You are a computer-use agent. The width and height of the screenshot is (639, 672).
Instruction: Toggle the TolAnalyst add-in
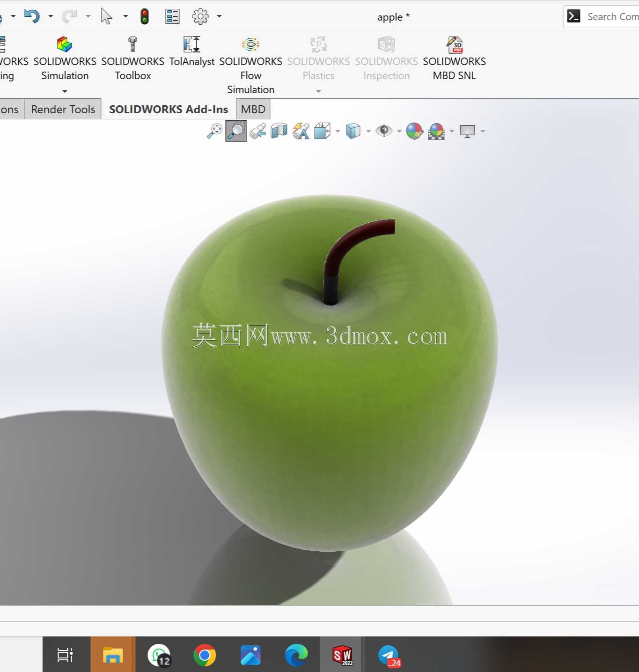click(x=192, y=52)
